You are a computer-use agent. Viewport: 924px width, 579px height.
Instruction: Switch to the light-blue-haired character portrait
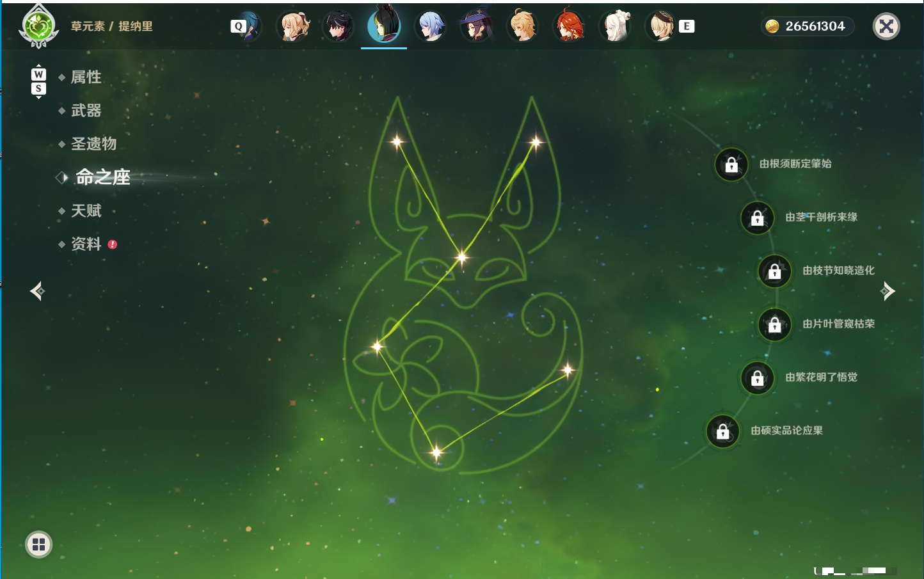click(431, 26)
